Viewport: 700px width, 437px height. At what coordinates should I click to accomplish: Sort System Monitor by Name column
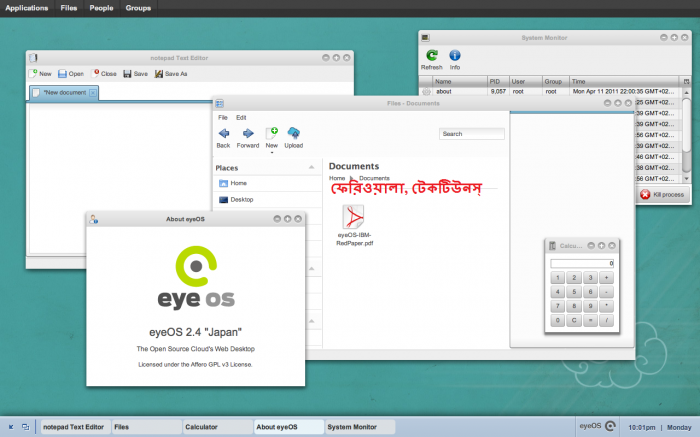[x=460, y=82]
